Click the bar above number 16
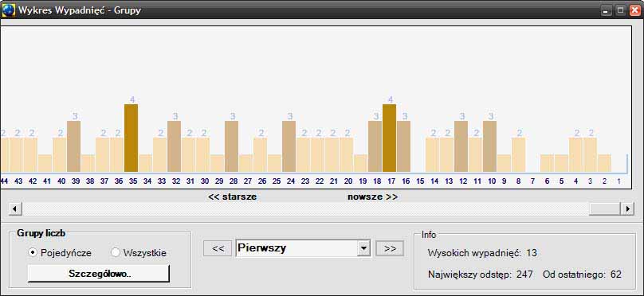This screenshot has width=644, height=296. point(404,146)
